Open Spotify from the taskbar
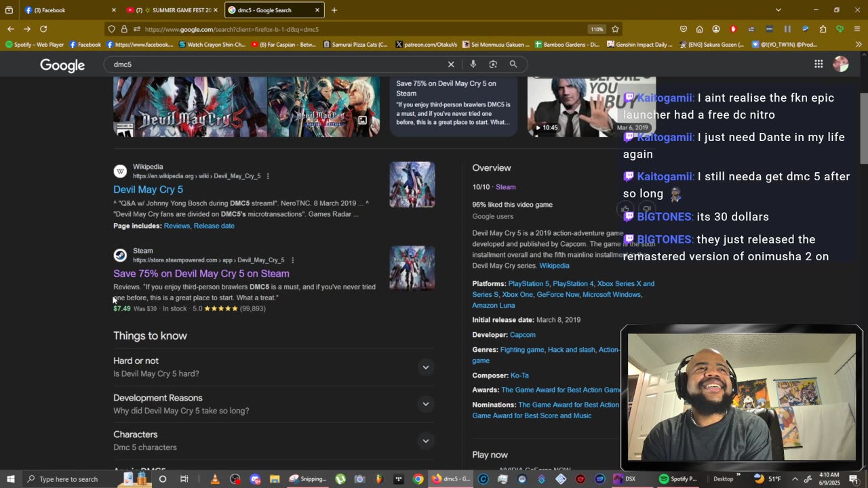The image size is (868, 488). click(x=678, y=479)
